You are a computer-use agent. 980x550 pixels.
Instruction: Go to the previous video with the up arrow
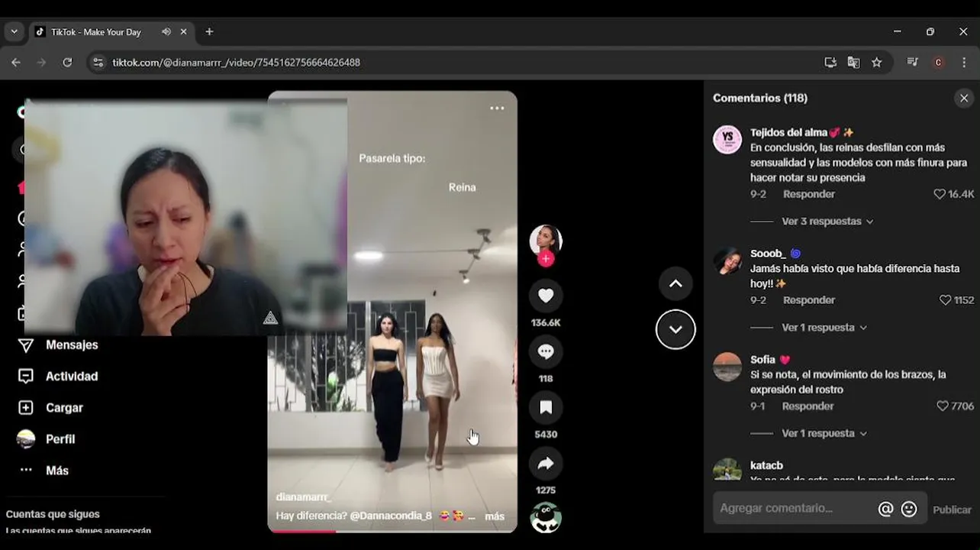675,283
